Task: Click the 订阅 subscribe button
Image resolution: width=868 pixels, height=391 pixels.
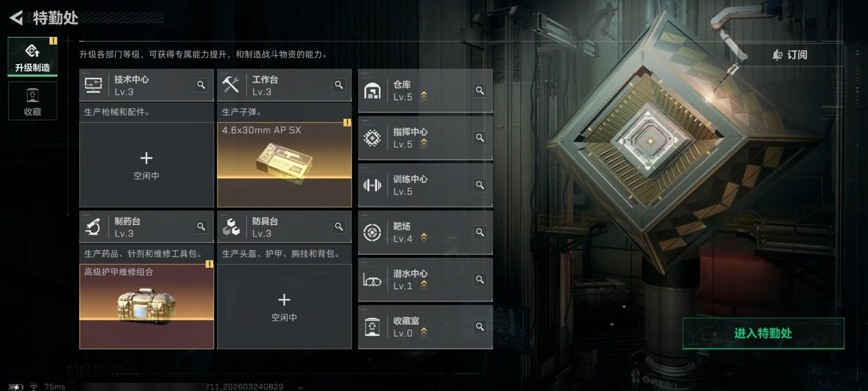Action: 790,55
